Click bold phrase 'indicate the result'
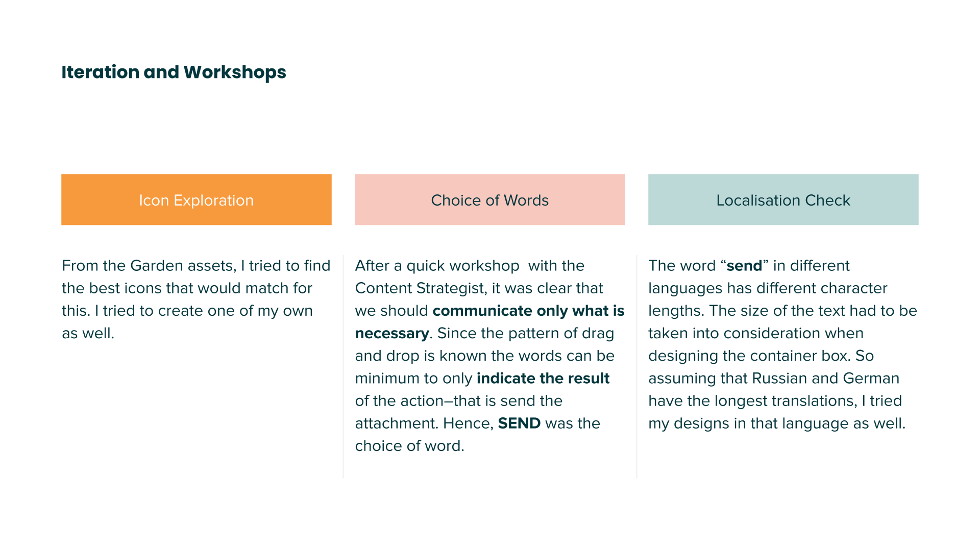 click(x=543, y=378)
